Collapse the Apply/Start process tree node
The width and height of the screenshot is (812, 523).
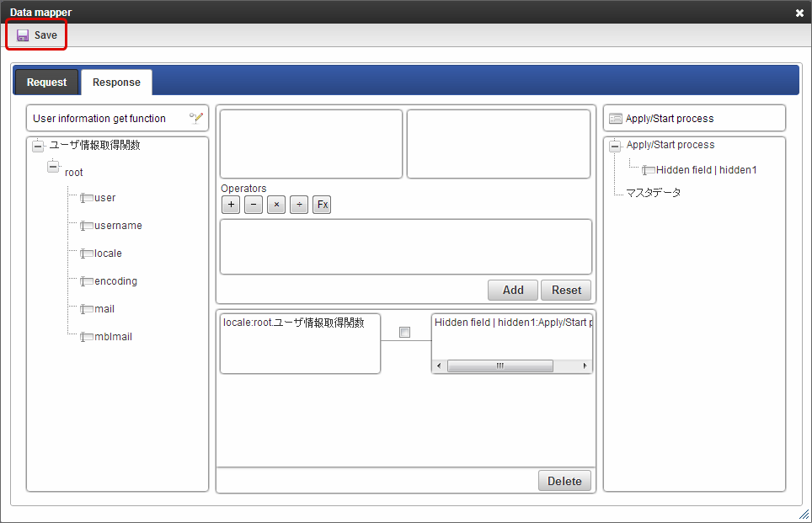pyautogui.click(x=615, y=146)
